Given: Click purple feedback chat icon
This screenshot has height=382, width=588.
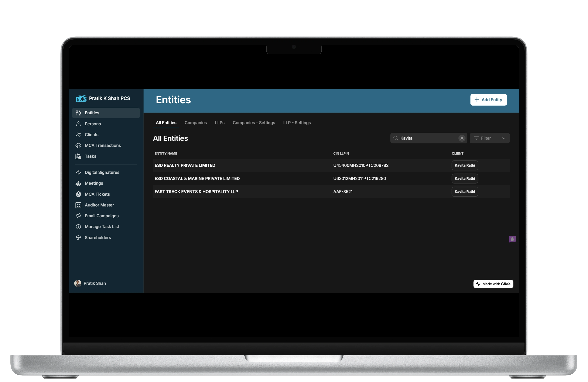Looking at the screenshot, I should [512, 239].
